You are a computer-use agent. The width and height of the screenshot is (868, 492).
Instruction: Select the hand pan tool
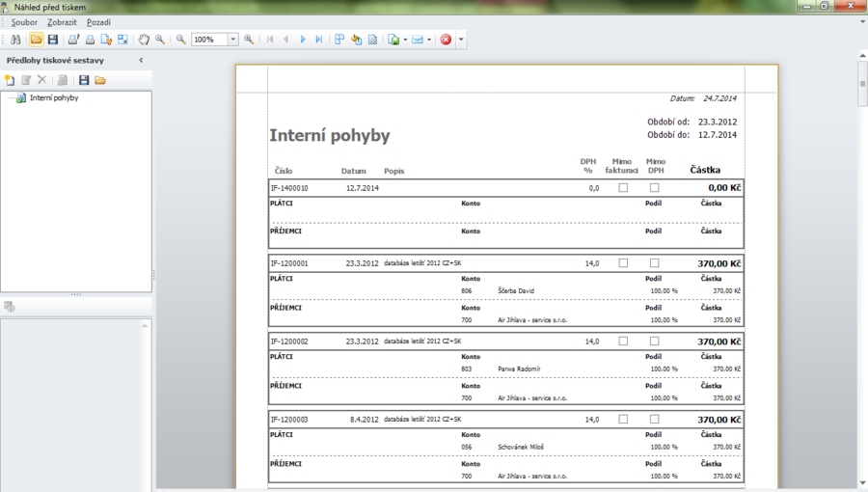[x=144, y=40]
